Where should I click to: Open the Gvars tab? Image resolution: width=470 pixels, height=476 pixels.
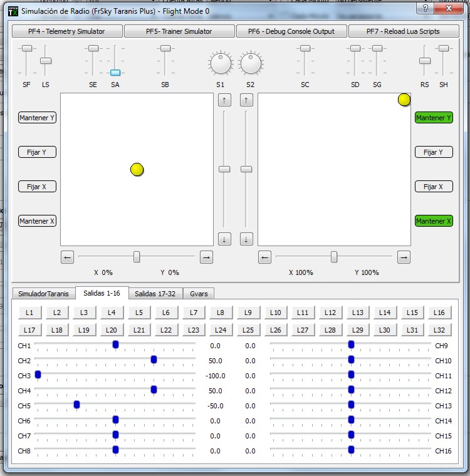199,294
